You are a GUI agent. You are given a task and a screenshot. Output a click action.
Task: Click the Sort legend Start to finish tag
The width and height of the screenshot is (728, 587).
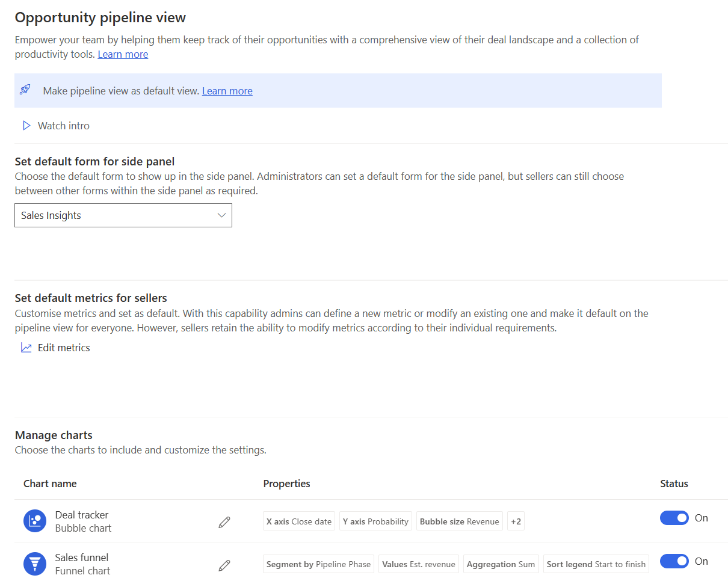(596, 564)
